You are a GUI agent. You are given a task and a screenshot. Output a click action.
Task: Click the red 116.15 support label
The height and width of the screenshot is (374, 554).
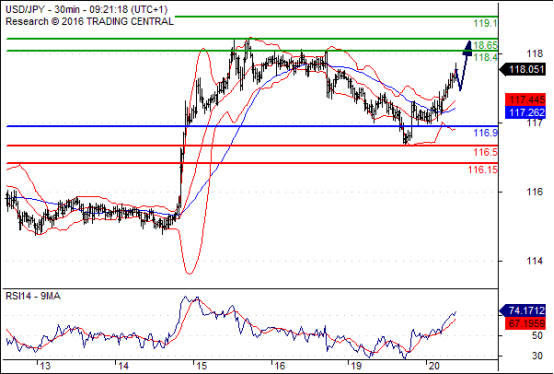pos(483,170)
